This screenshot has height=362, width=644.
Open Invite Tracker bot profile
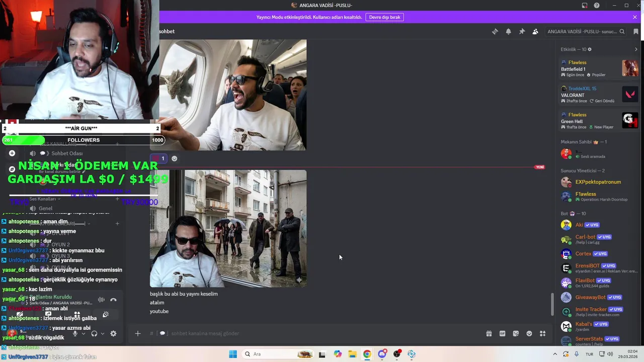[x=599, y=312]
